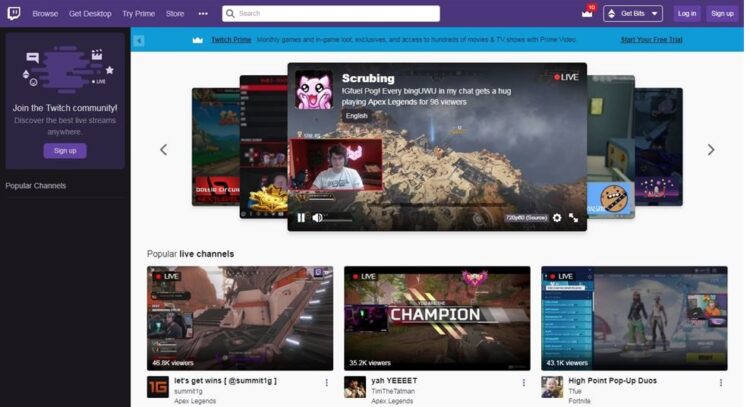This screenshot has height=407, width=750.
Task: Click the search magnifier icon
Action: click(x=230, y=13)
